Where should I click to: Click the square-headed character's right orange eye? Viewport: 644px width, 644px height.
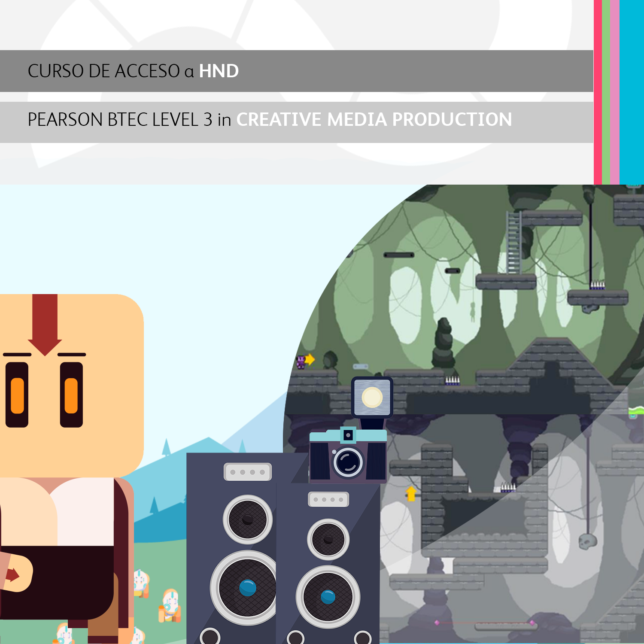coord(71,395)
